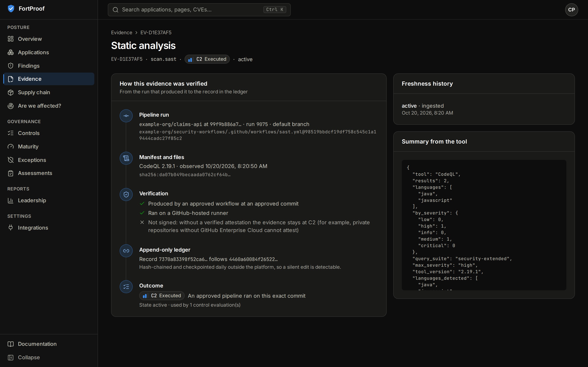Focus the search applications input field
The image size is (588, 367).
click(x=199, y=10)
